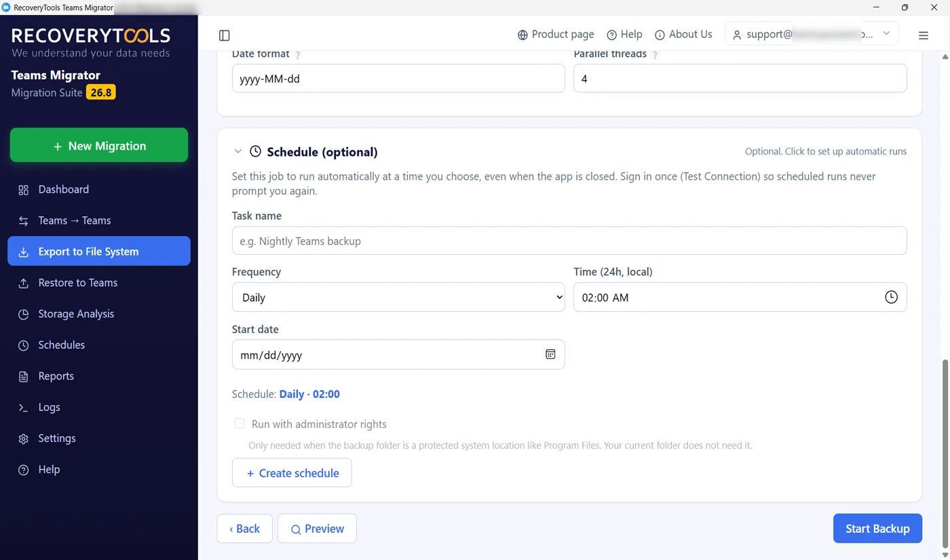
Task: Open Help link in top bar
Action: click(x=624, y=35)
